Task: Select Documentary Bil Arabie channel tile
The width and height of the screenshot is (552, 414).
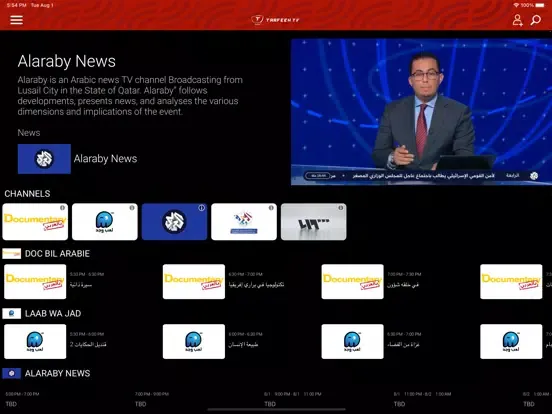Action: point(35,222)
